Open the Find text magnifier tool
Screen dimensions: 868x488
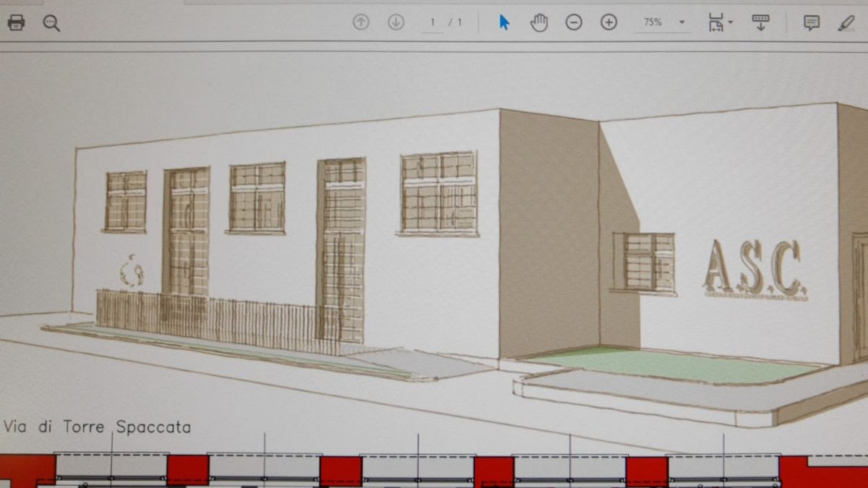coord(51,23)
